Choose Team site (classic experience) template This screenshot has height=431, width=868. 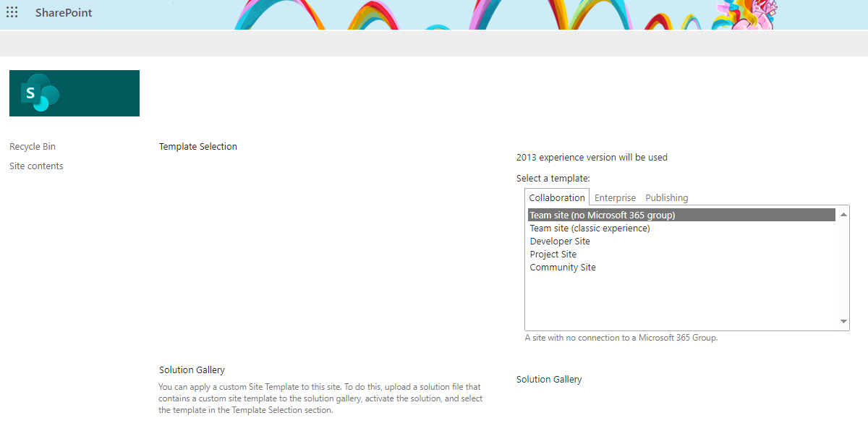pos(590,228)
